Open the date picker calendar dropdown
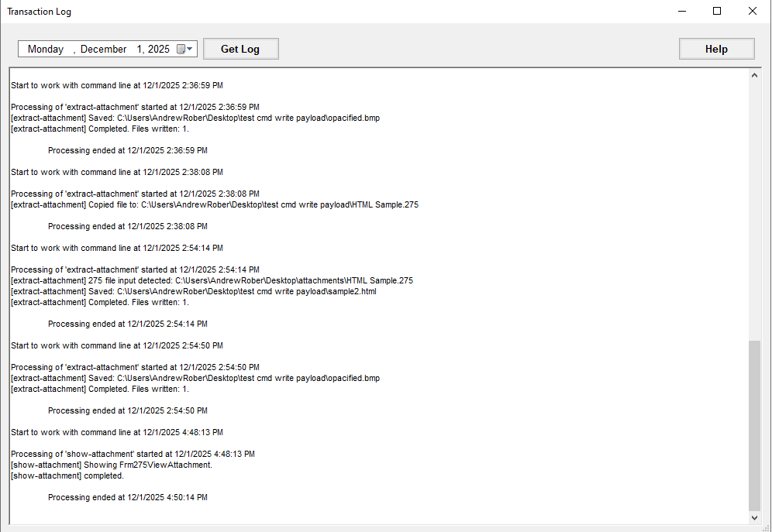This screenshot has height=532, width=772. (x=185, y=49)
